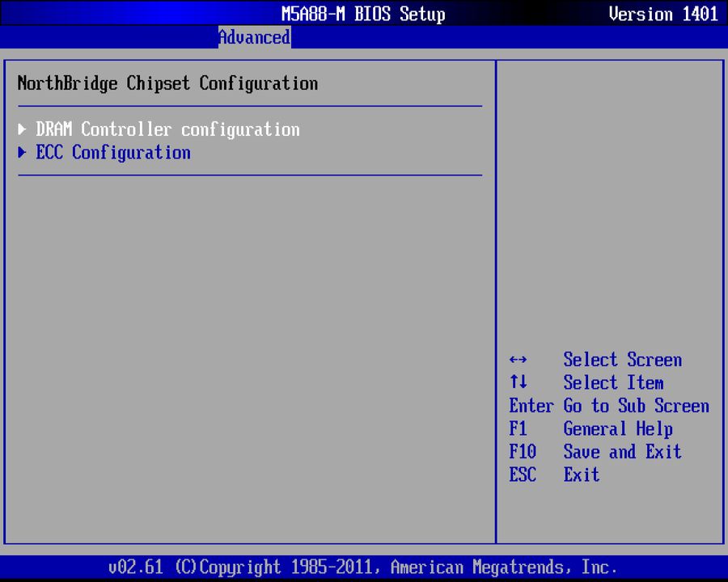Image resolution: width=728 pixels, height=582 pixels.
Task: Click the Save and Exit hint text
Action: pos(622,452)
